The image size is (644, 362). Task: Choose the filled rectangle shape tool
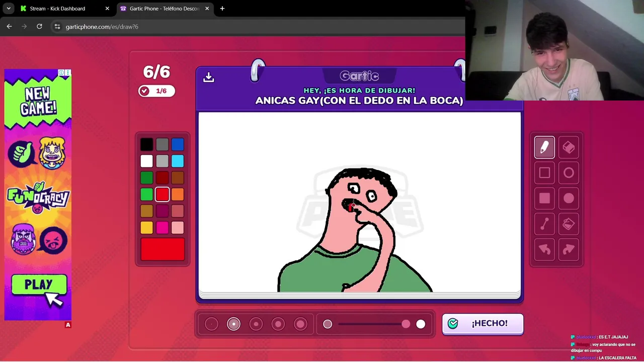click(x=544, y=199)
